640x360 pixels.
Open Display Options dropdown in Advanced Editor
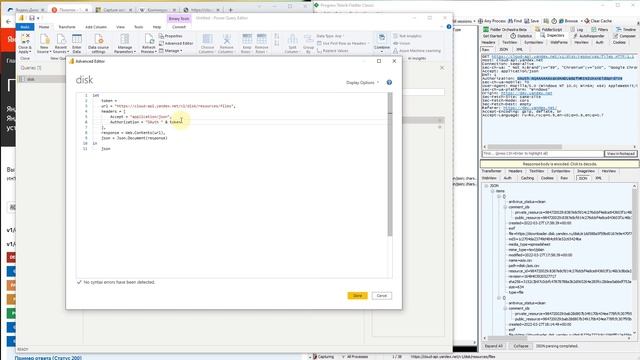(x=362, y=82)
